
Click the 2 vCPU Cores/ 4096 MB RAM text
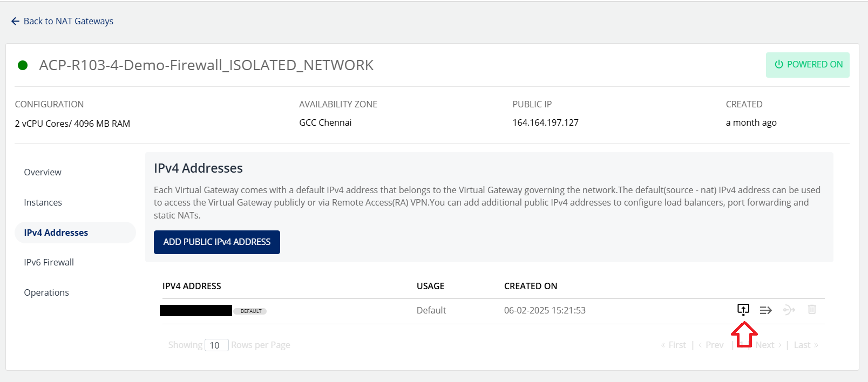tap(72, 124)
